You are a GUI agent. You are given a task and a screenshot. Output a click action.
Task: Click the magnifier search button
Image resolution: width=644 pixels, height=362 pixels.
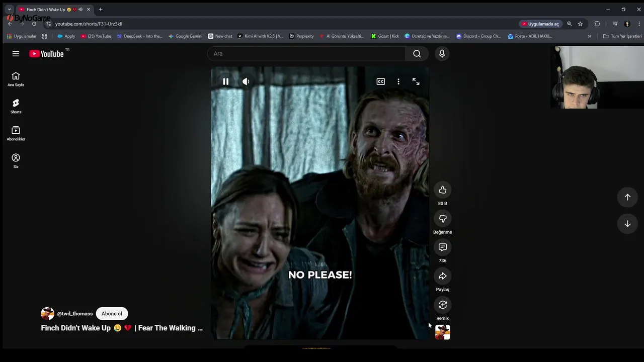click(417, 54)
